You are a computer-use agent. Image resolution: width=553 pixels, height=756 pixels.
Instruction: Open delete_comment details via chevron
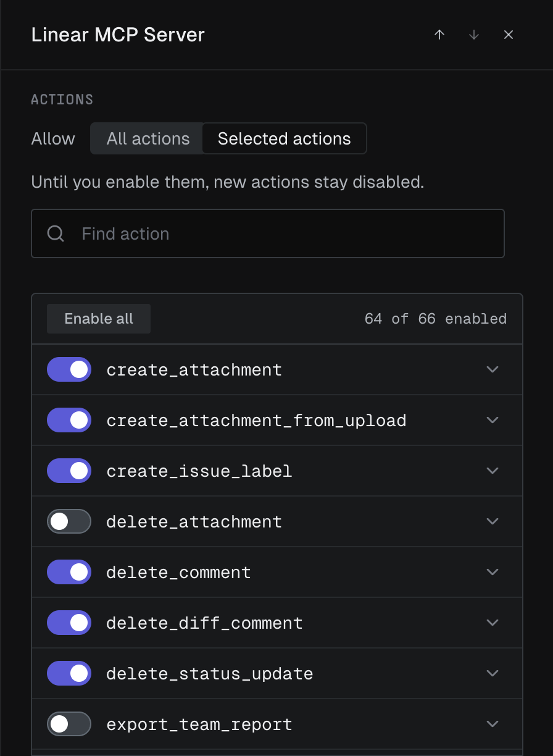click(493, 572)
